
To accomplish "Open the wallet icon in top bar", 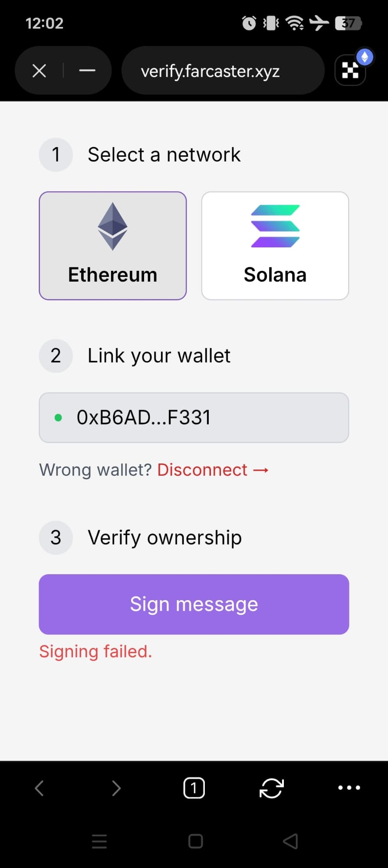I will (x=350, y=70).
